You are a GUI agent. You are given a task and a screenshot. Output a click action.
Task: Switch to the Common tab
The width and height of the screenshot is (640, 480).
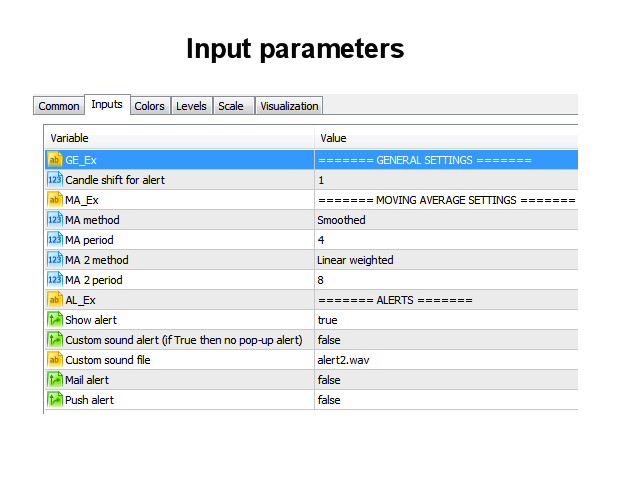pyautogui.click(x=59, y=106)
